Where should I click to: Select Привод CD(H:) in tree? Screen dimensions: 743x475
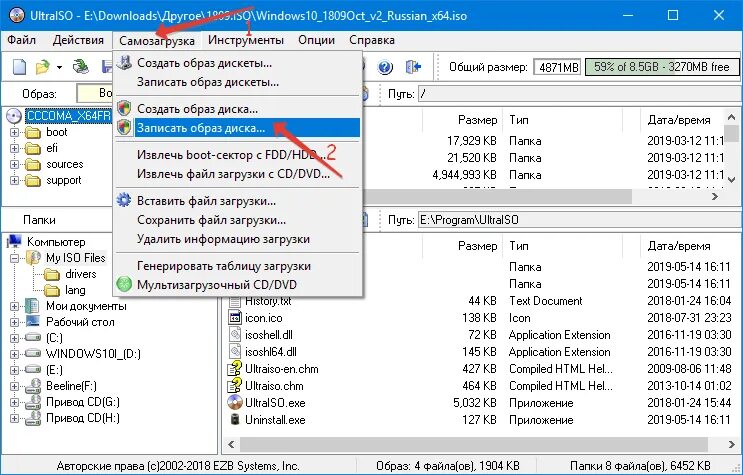point(82,418)
